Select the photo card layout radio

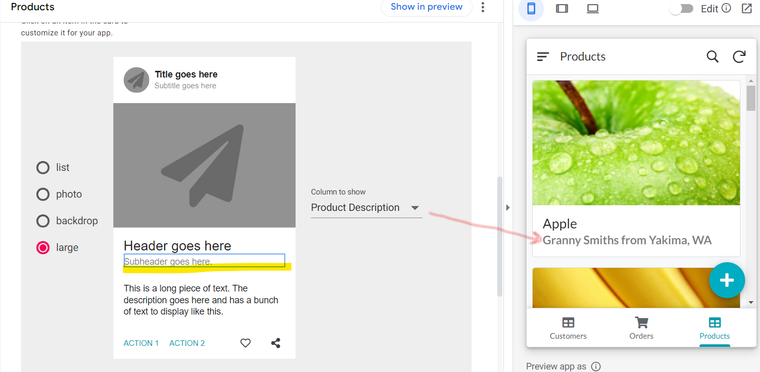43,194
